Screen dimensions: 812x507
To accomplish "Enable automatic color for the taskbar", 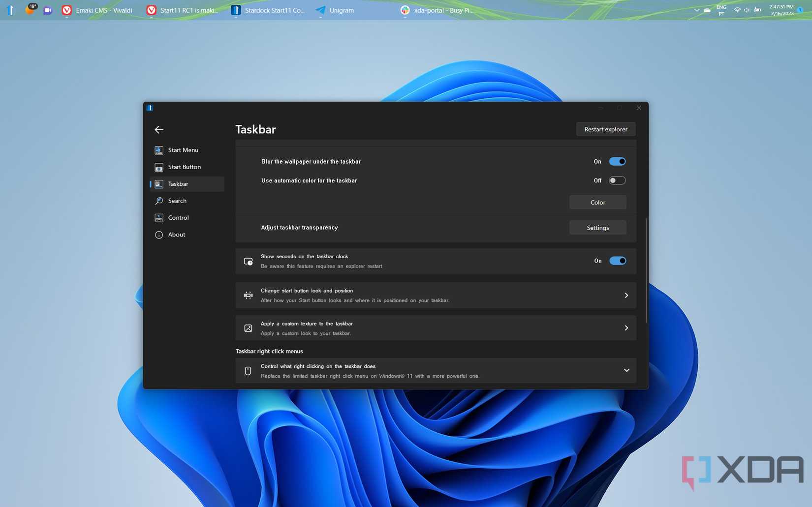I will click(x=618, y=180).
